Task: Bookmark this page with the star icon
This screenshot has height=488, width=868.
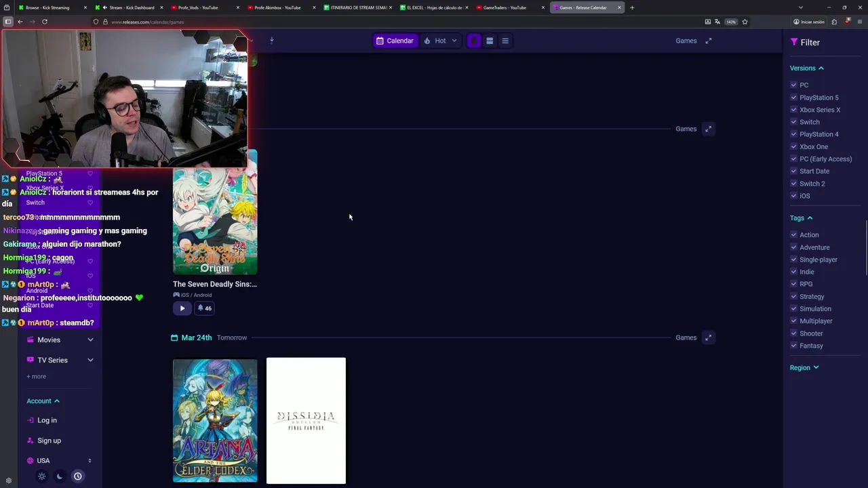Action: coord(745,22)
